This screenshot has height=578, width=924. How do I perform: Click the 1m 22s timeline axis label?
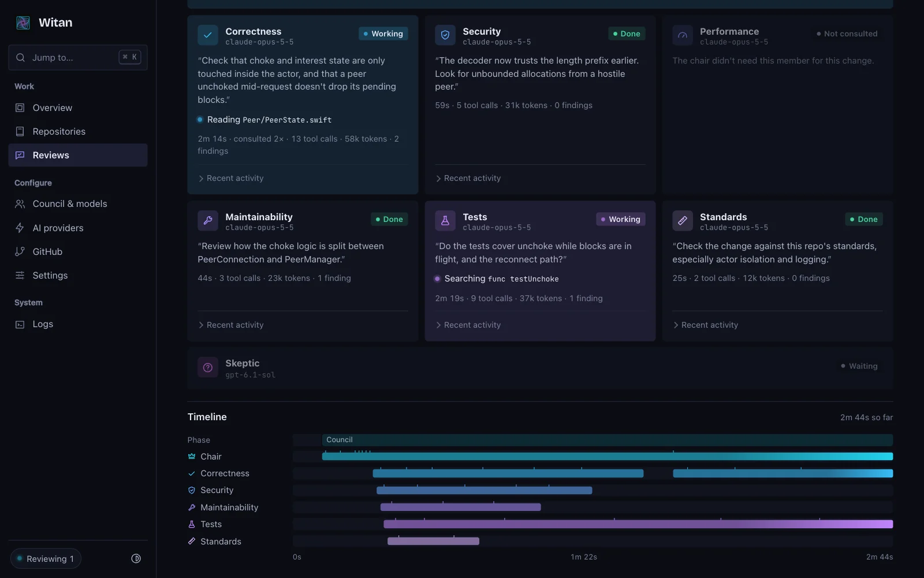point(584,557)
